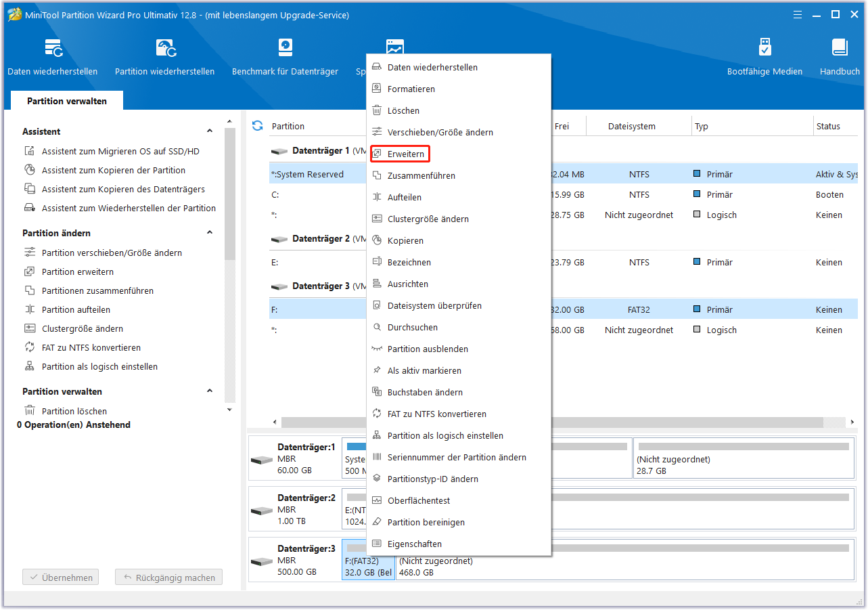Collapse the Partition ändern section
Screen dimensions: 868x610
click(210, 233)
